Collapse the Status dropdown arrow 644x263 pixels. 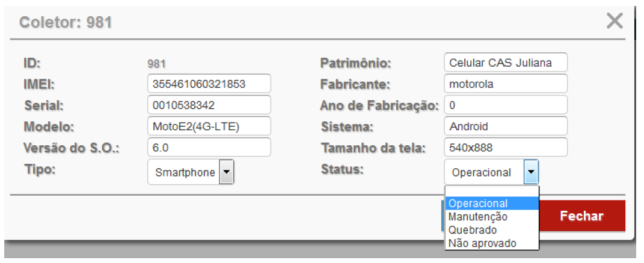[531, 172]
